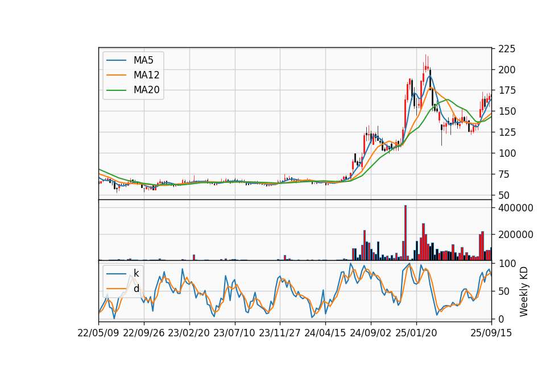Click the 75 price axis label
The height and width of the screenshot is (392, 546).
pos(504,174)
